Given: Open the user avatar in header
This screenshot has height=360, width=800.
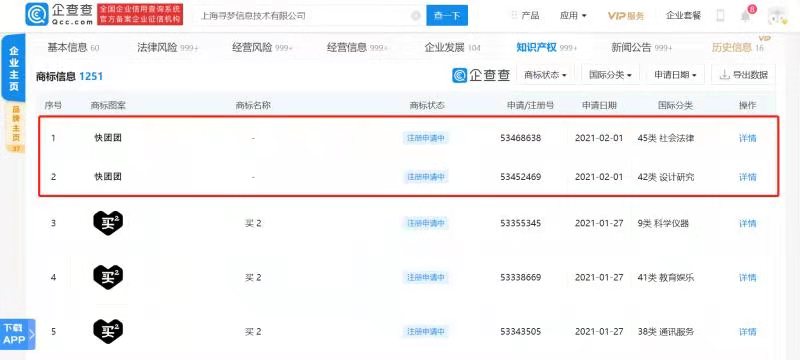Looking at the screenshot, I should click(x=778, y=16).
